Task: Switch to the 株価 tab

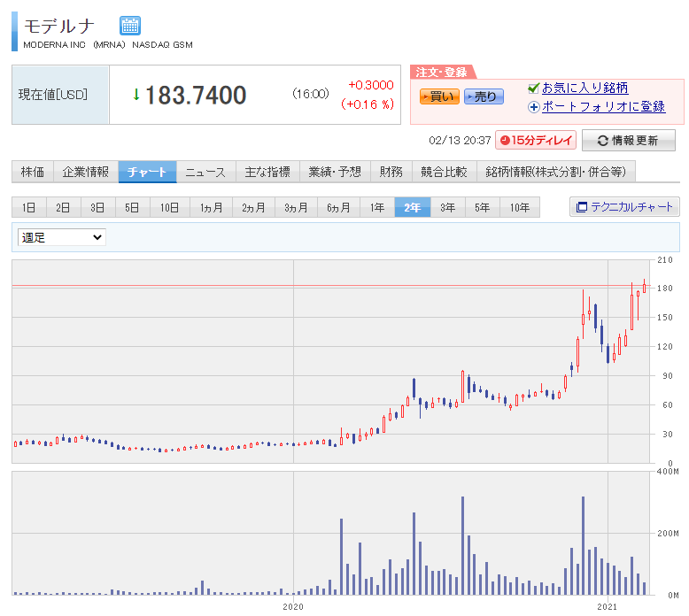Action: 33,172
